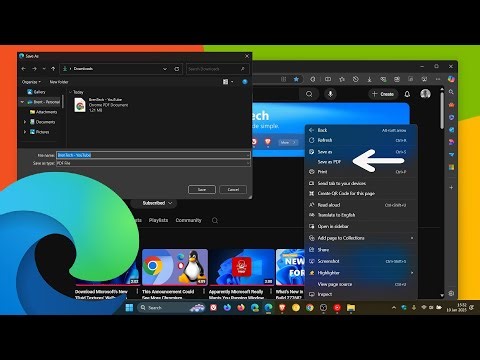
Task: Open the YouTube account avatar
Action: [425, 94]
